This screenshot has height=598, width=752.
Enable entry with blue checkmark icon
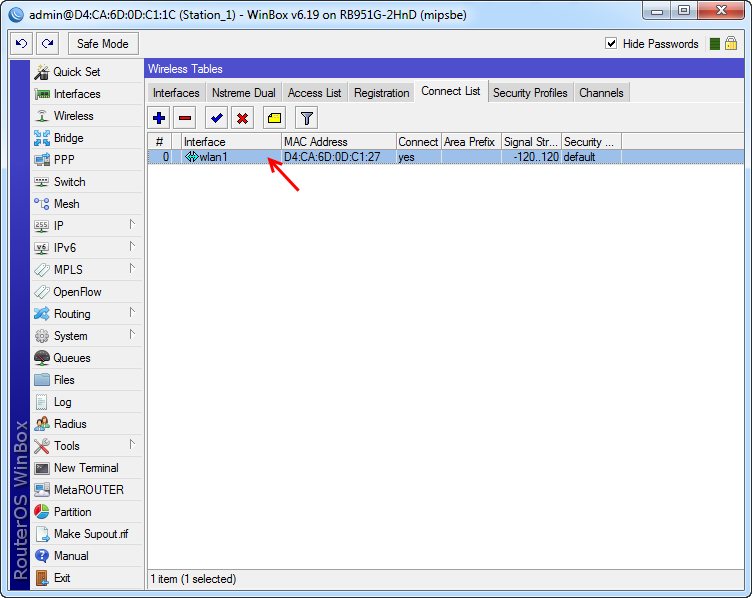point(216,118)
